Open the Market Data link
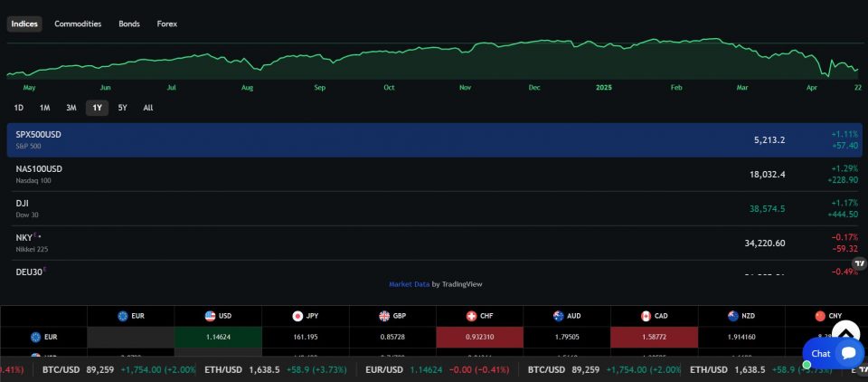 coord(408,283)
